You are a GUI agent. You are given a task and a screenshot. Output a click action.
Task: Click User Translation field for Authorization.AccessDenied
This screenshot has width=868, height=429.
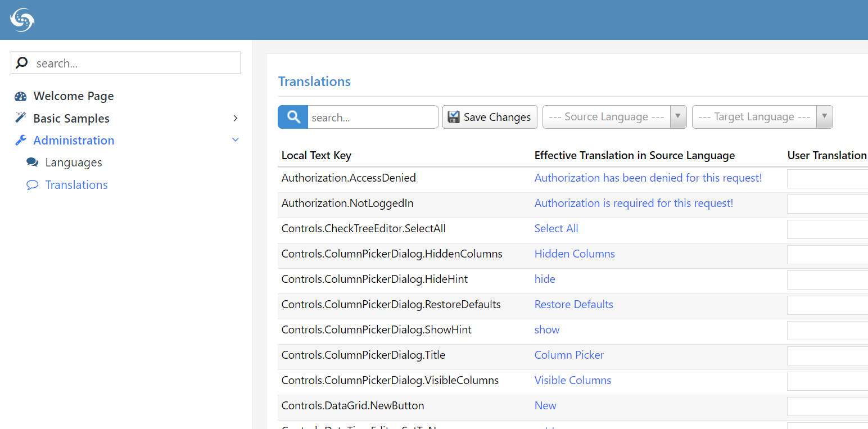point(828,179)
